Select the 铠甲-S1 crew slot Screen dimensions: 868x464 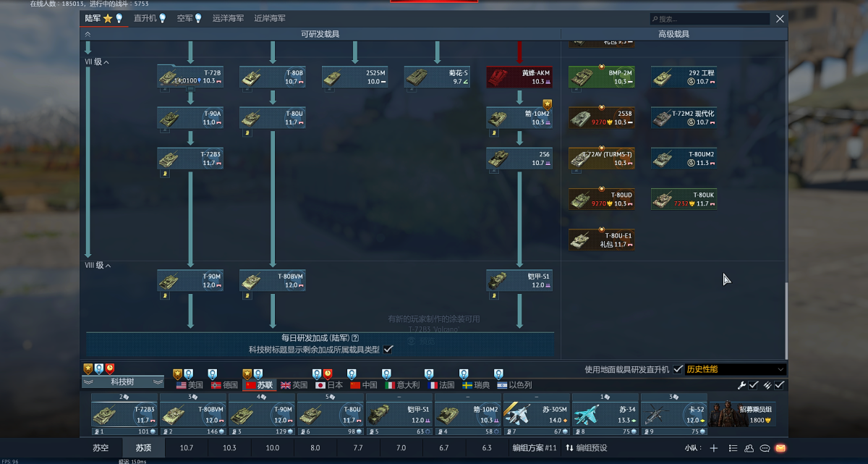[399, 416]
